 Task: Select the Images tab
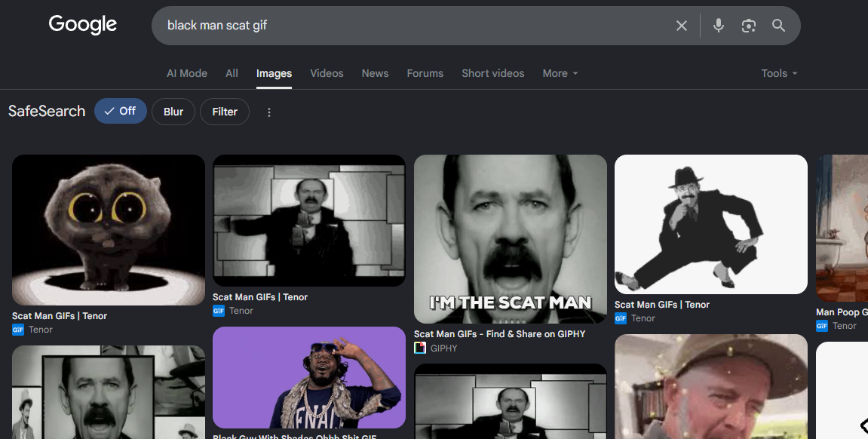pos(274,73)
